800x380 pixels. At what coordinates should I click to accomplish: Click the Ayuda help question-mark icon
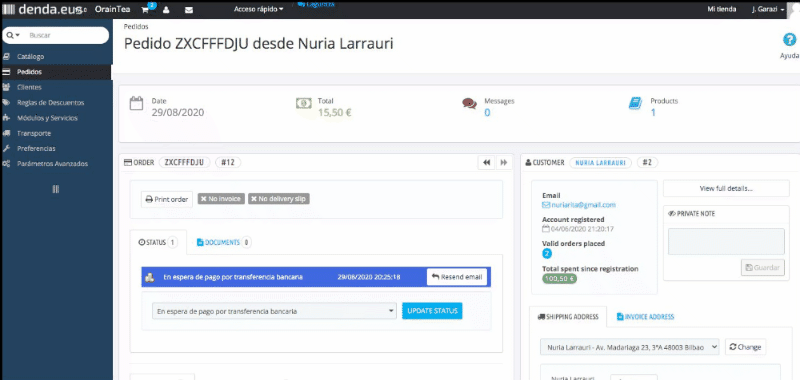789,40
